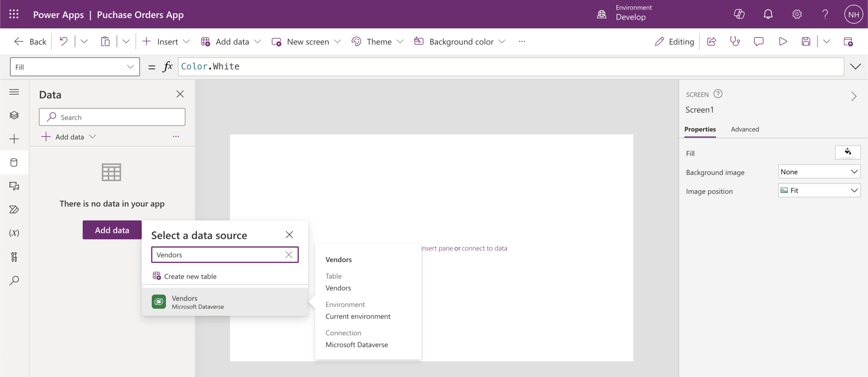
Task: Click the connect to data link
Action: point(485,248)
